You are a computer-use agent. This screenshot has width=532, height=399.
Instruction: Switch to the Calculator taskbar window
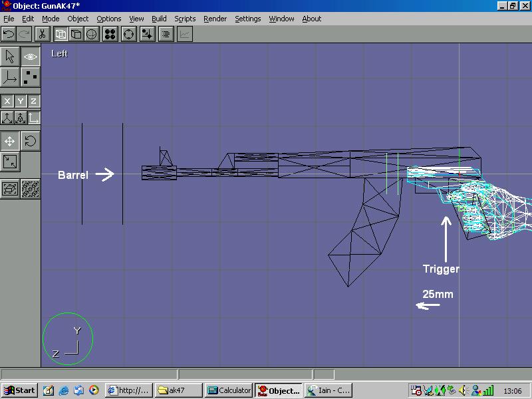229,390
